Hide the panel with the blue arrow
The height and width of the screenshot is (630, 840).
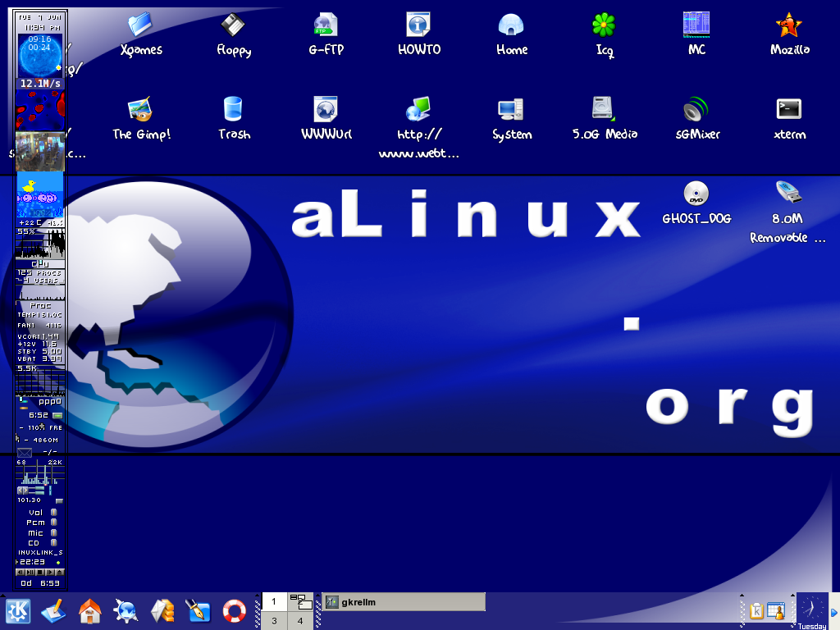tap(834, 612)
